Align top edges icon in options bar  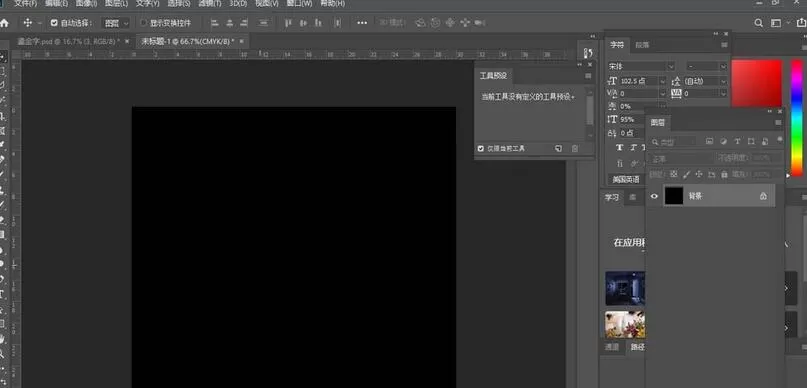pos(289,23)
